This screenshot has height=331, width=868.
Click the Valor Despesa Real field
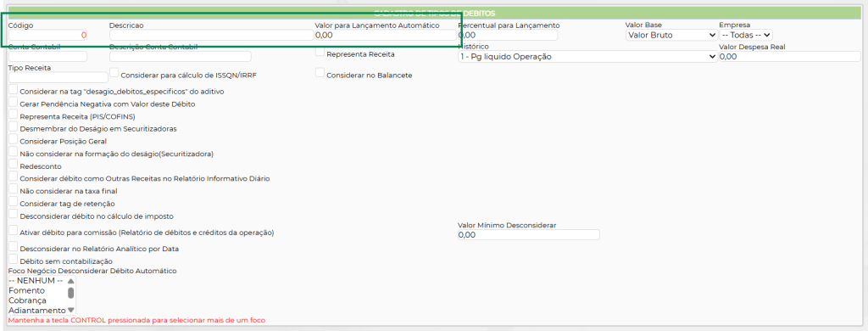pos(790,57)
